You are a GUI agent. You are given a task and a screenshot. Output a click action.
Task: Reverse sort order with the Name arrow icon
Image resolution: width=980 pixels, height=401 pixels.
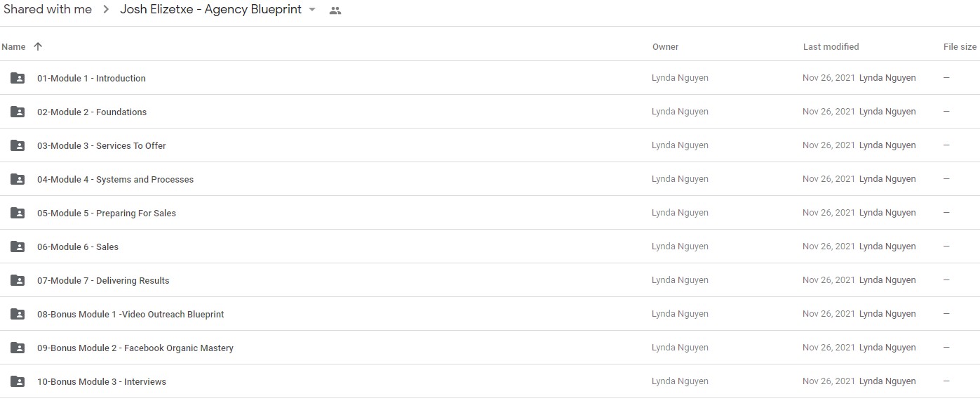click(x=38, y=46)
